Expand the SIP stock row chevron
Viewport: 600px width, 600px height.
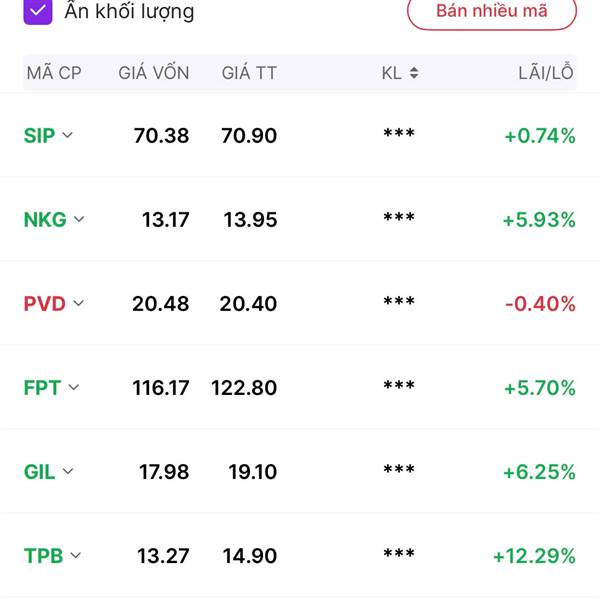click(67, 135)
